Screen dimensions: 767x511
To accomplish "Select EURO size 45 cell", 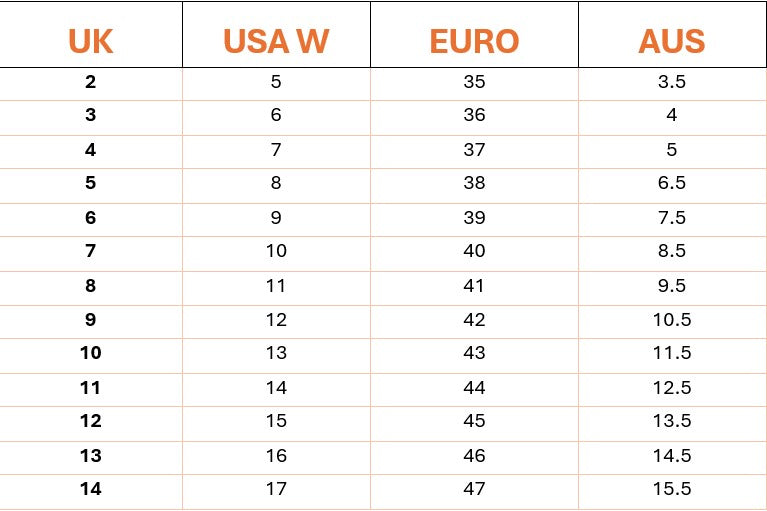I will [474, 422].
